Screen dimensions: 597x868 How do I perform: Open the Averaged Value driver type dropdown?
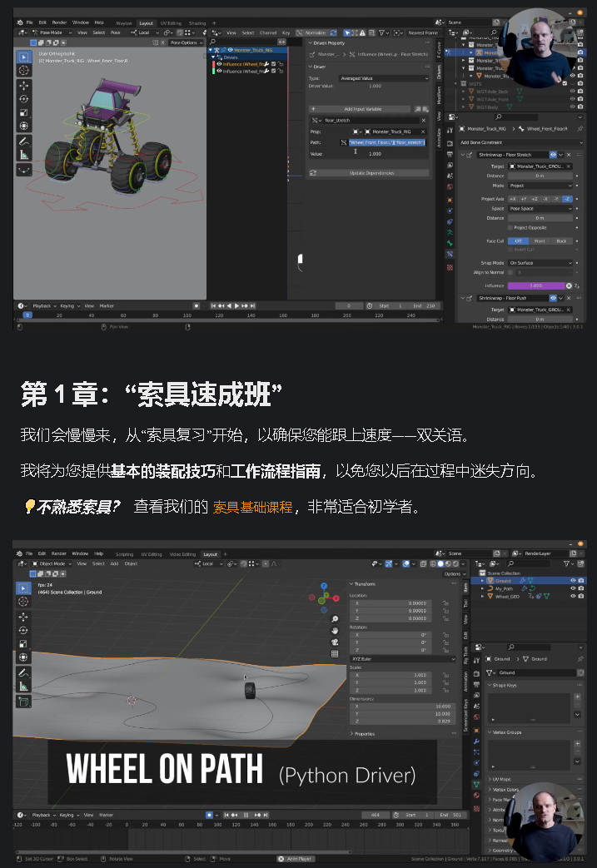pos(384,78)
